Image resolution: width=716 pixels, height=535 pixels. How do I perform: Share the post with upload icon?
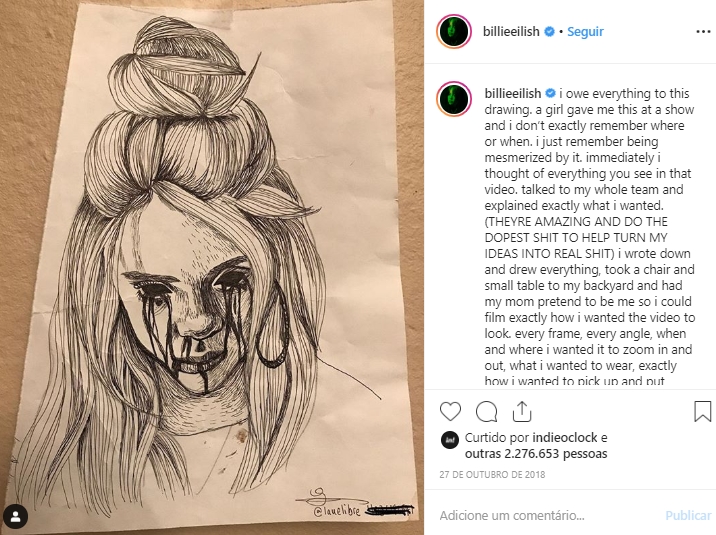pyautogui.click(x=522, y=411)
